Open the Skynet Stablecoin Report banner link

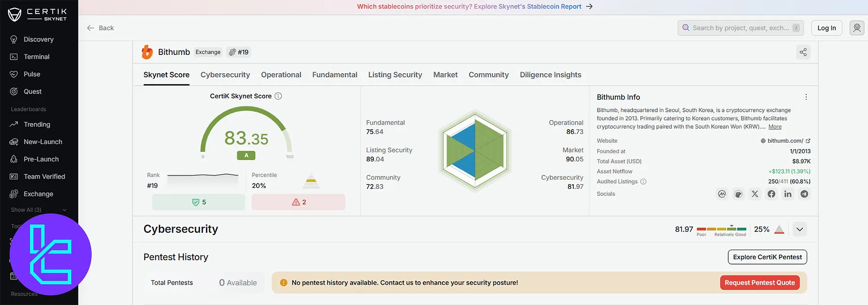[475, 7]
